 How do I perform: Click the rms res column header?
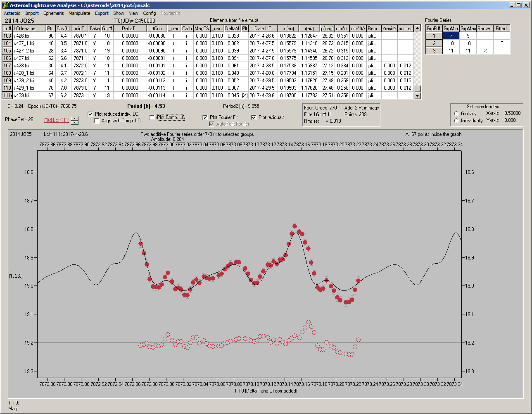point(405,29)
